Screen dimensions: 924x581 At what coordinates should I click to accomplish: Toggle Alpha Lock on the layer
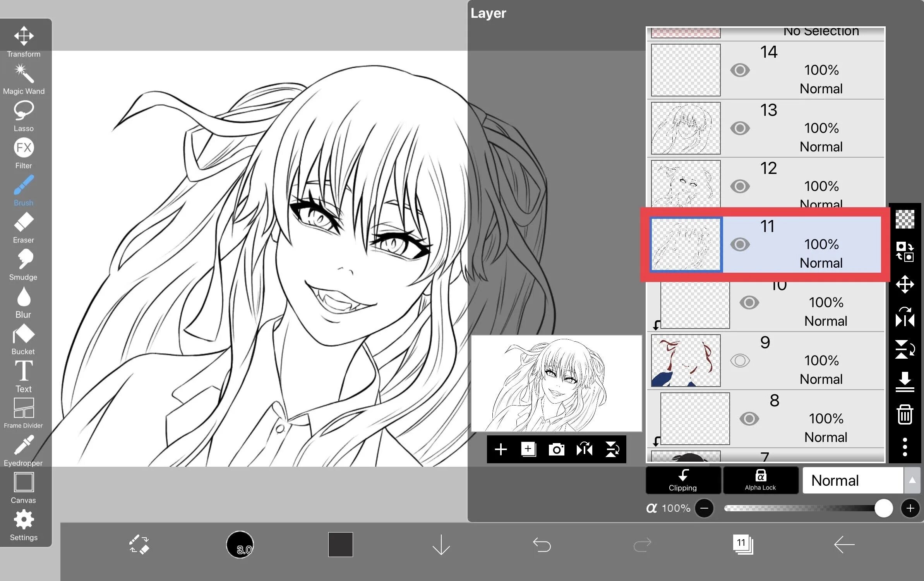click(x=760, y=480)
